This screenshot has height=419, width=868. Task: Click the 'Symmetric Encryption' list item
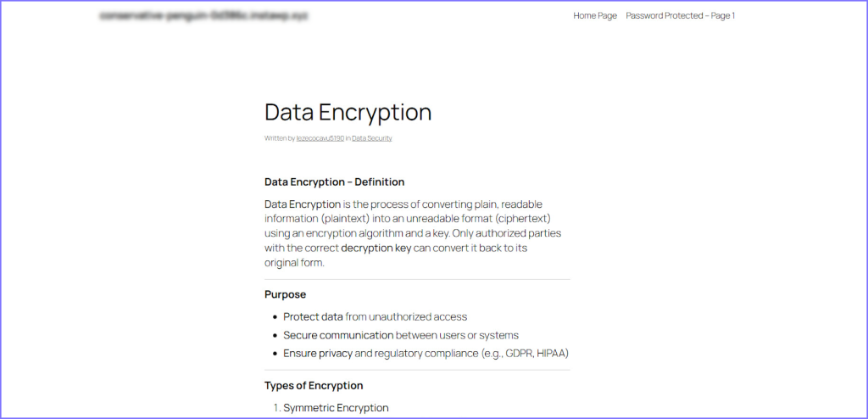[336, 408]
